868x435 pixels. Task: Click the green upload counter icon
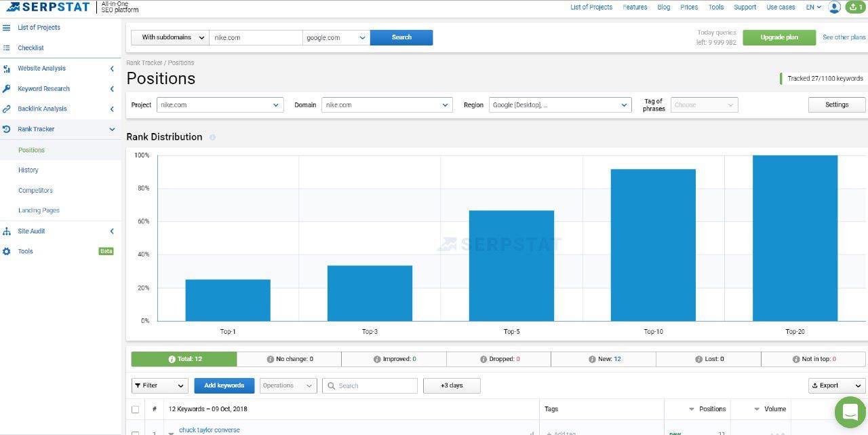point(855,7)
